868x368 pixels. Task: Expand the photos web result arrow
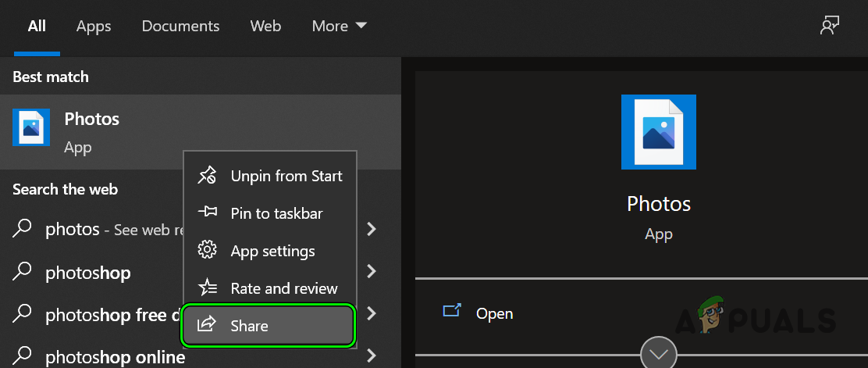click(372, 230)
